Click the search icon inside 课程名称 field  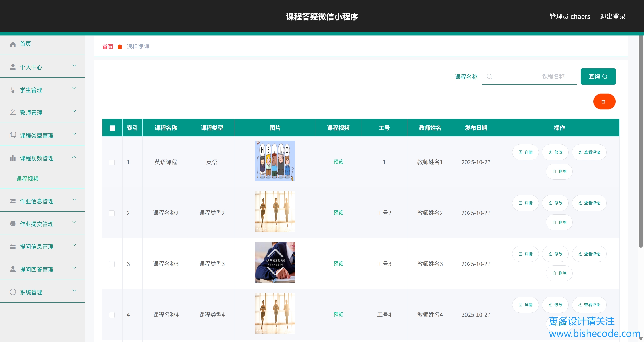click(x=489, y=76)
